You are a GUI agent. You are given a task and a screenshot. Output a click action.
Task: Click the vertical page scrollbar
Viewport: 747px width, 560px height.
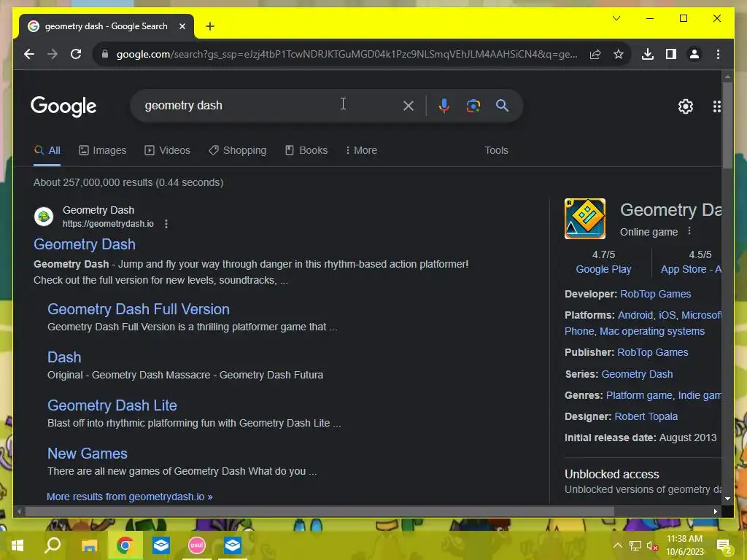coord(727,125)
